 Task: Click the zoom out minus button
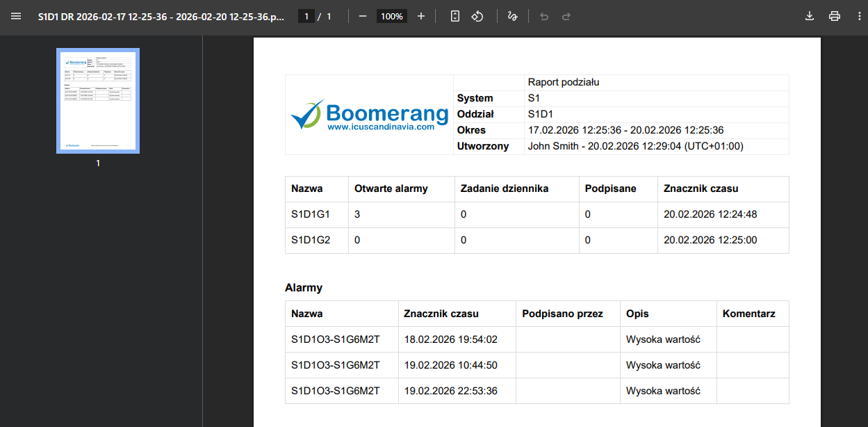[362, 16]
